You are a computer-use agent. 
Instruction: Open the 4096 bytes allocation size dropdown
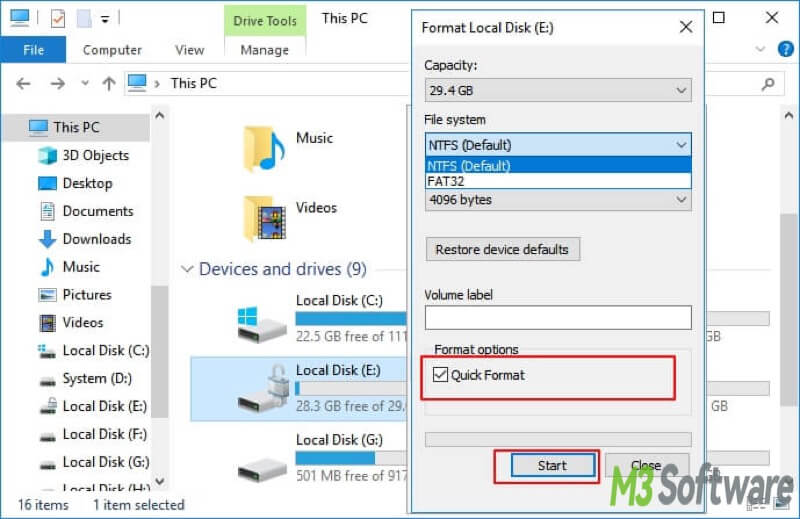tap(558, 200)
